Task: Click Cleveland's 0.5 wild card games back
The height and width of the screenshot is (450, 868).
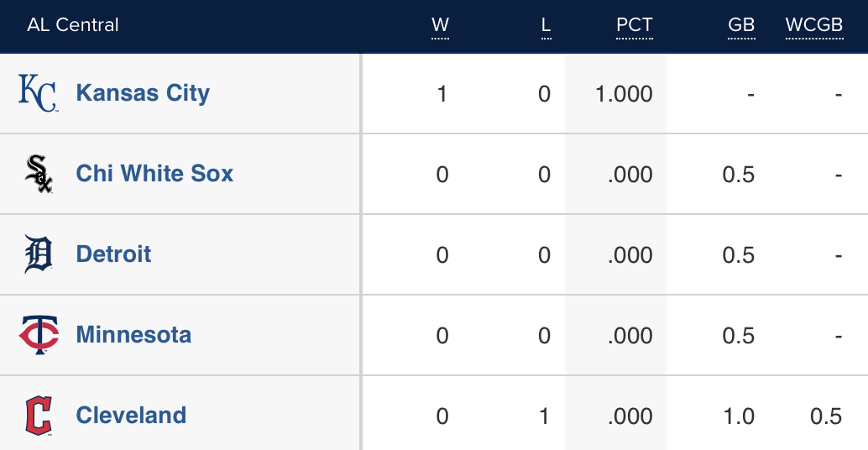Action: (826, 416)
